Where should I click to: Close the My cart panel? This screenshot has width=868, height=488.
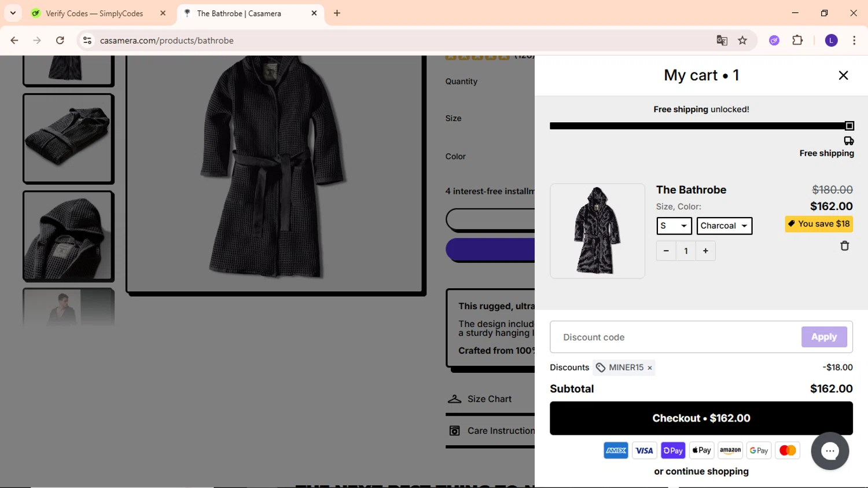pyautogui.click(x=843, y=75)
